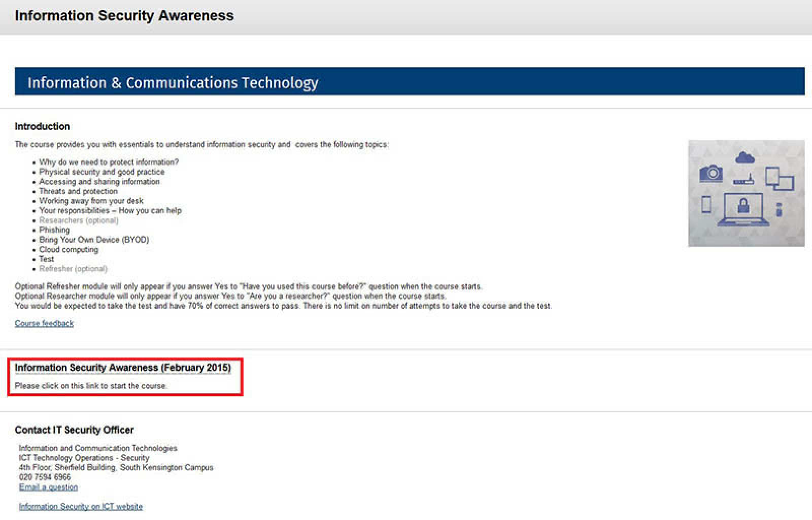Image resolution: width=812 pixels, height=520 pixels.
Task: Click the camera icon in the illustration
Action: pos(710,173)
